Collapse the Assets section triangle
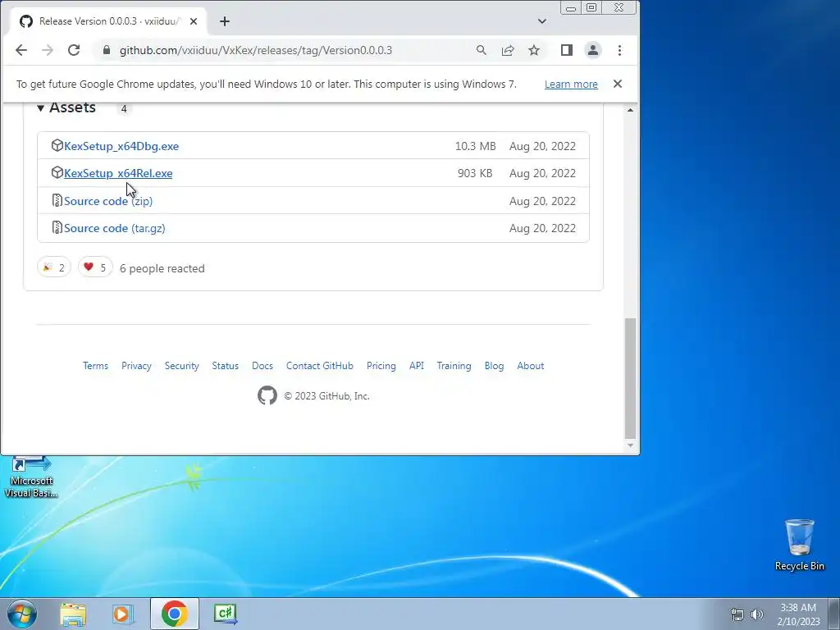Viewport: 840px width, 630px height. point(40,108)
